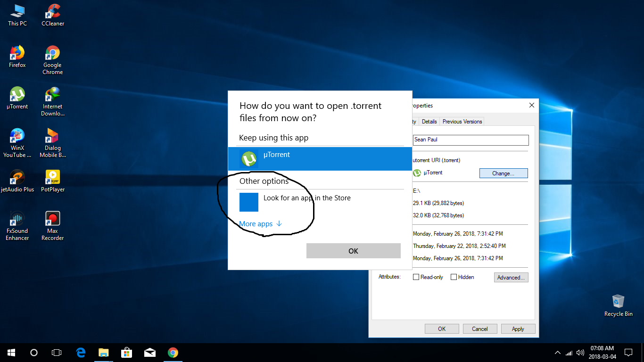Select the Internet Download Manager desktop shortcut

click(53, 102)
